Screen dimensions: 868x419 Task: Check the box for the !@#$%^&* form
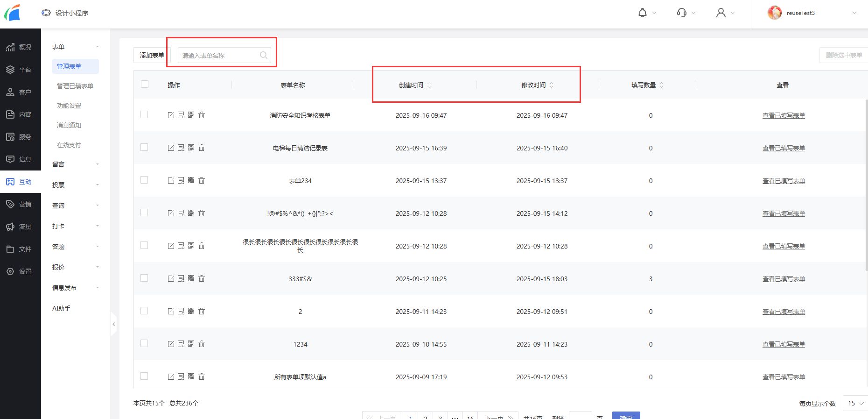point(144,213)
